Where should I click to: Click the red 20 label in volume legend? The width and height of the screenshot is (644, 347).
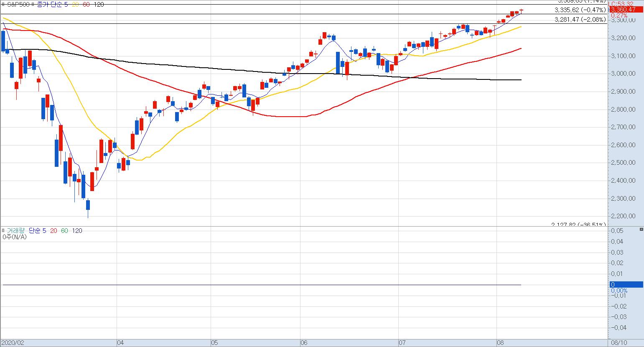(53, 230)
